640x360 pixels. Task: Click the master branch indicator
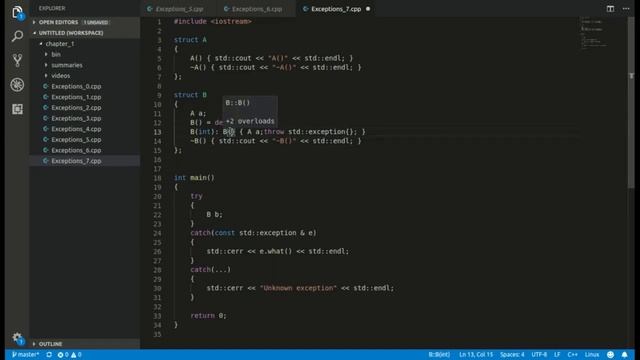(25, 355)
